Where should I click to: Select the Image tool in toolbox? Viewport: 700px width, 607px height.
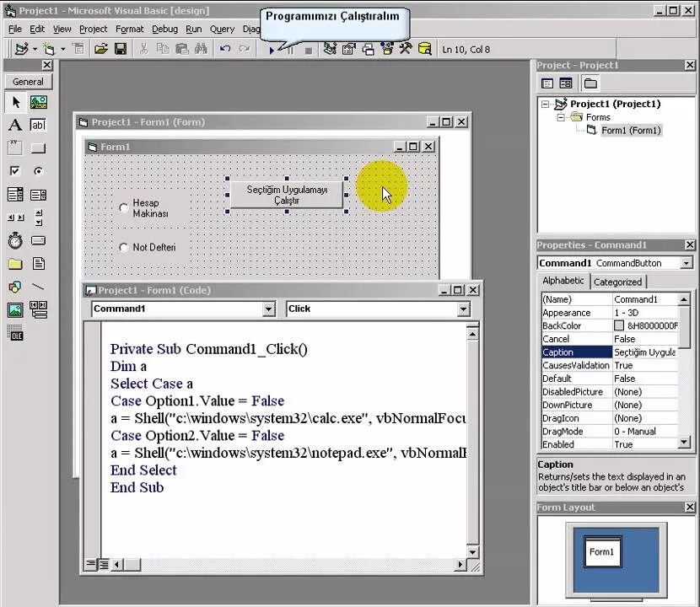click(16, 309)
